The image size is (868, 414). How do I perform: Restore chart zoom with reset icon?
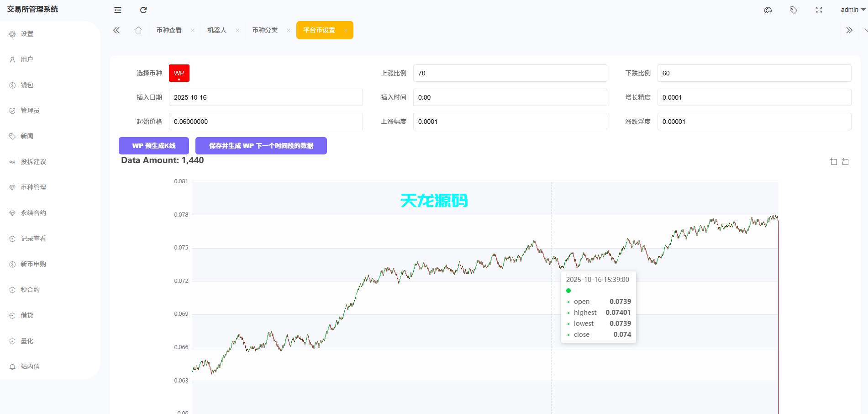coord(846,161)
